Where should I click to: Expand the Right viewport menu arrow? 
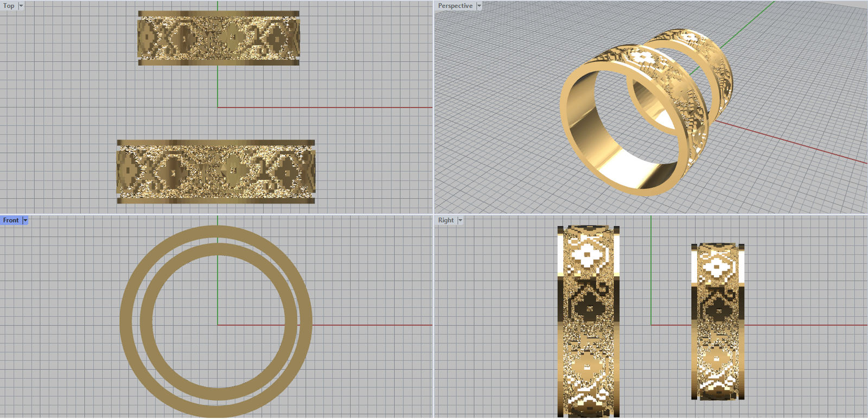(460, 220)
